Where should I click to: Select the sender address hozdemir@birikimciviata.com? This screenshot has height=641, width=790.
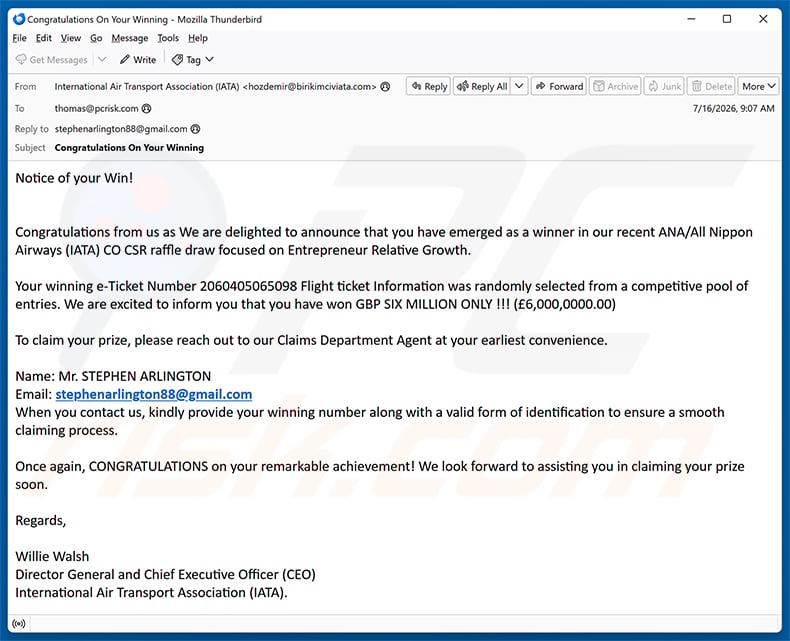(x=309, y=87)
